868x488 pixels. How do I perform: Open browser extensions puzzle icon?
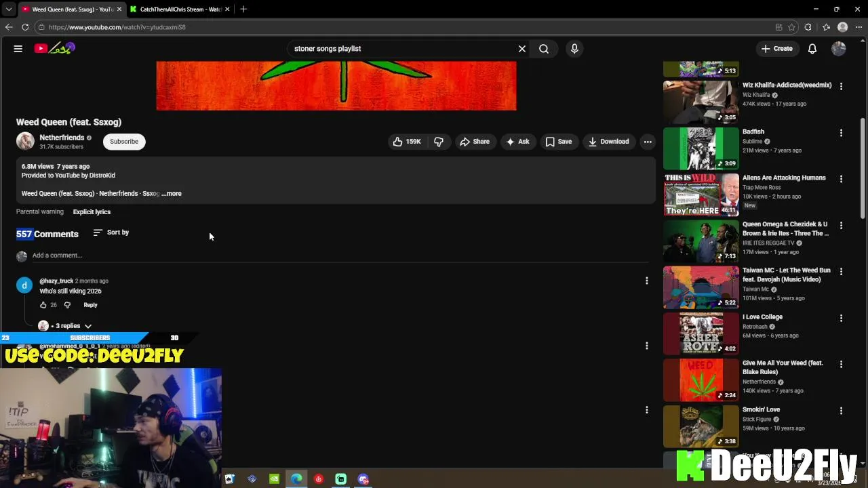click(x=808, y=27)
